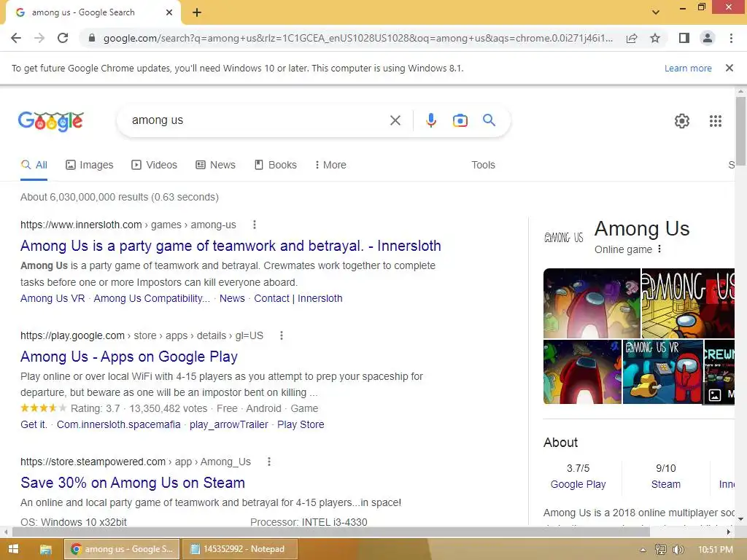Start voice search with the microphone icon
Viewport: 747px width, 560px height.
coord(431,120)
